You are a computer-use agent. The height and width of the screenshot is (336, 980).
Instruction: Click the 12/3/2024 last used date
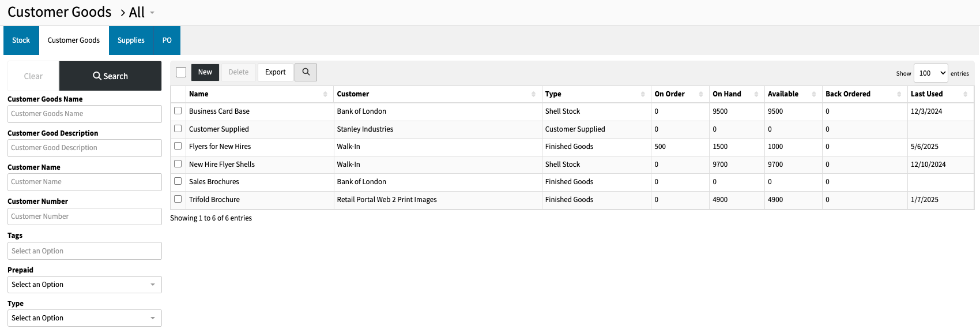click(x=926, y=111)
